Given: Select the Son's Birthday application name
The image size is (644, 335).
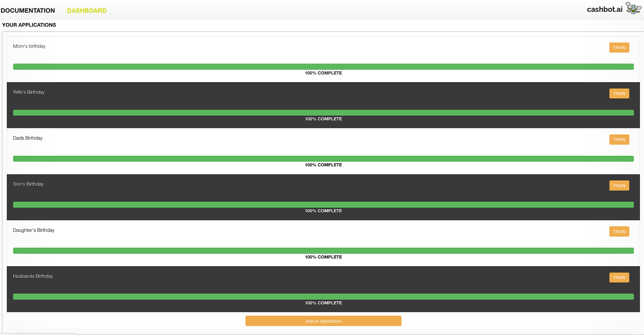Looking at the screenshot, I should (28, 184).
